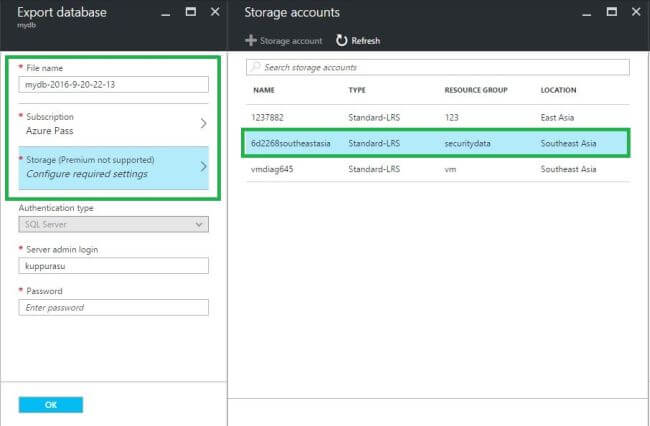
Task: Sort by the LOCATION column header
Action: 559,90
